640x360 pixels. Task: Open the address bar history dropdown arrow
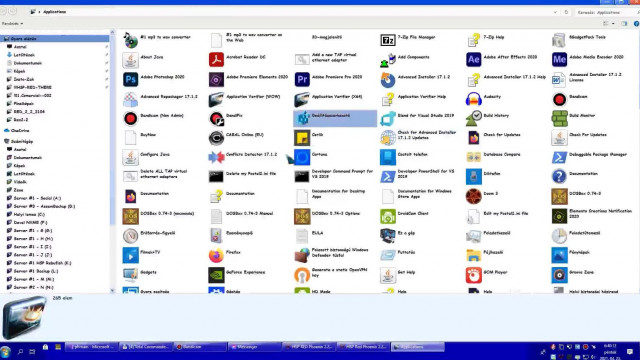click(555, 12)
